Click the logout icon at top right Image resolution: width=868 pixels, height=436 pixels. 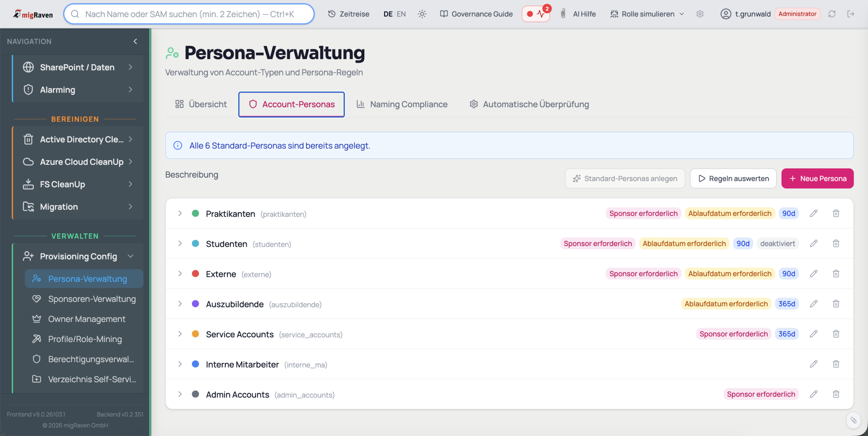point(850,14)
